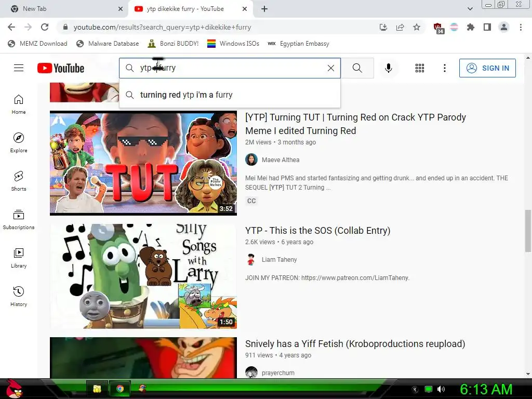Toggle the browser side panel

click(x=487, y=27)
